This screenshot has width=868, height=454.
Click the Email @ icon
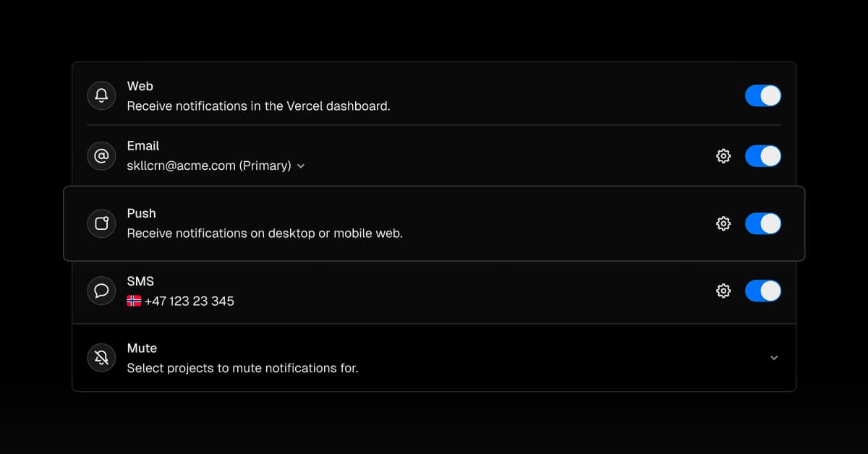point(101,155)
